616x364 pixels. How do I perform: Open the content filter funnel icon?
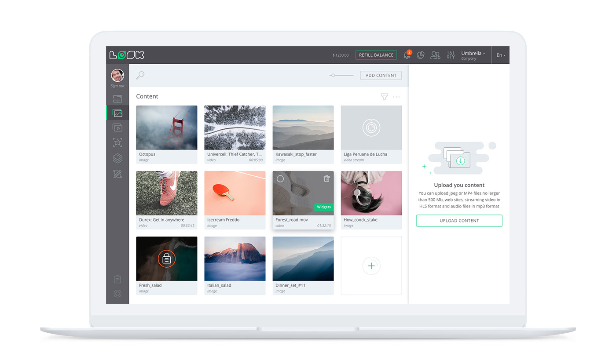[384, 97]
